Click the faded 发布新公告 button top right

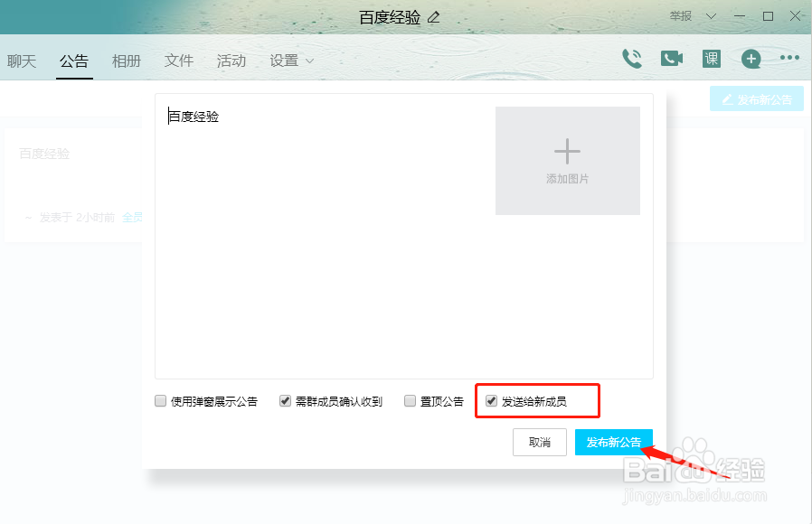pyautogui.click(x=757, y=98)
